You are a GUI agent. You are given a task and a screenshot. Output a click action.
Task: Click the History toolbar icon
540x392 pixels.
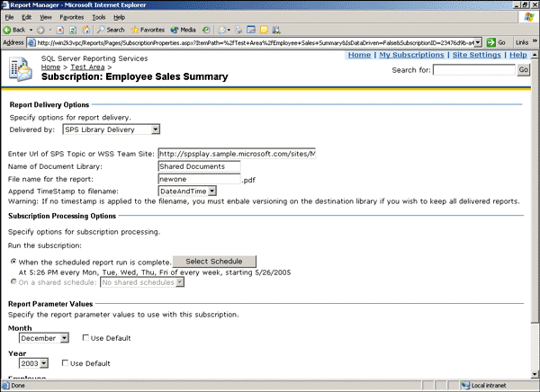(x=206, y=30)
